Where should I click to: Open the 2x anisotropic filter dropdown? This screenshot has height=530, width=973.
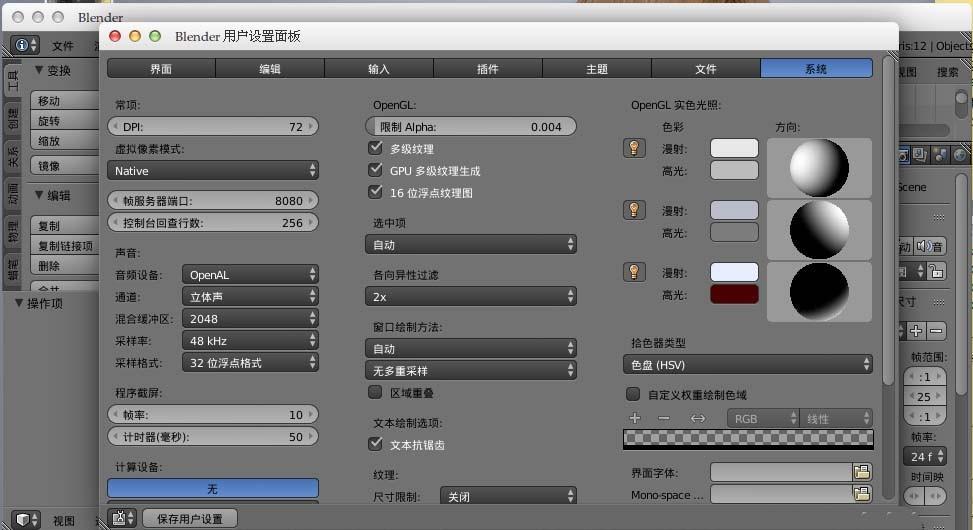pos(471,297)
